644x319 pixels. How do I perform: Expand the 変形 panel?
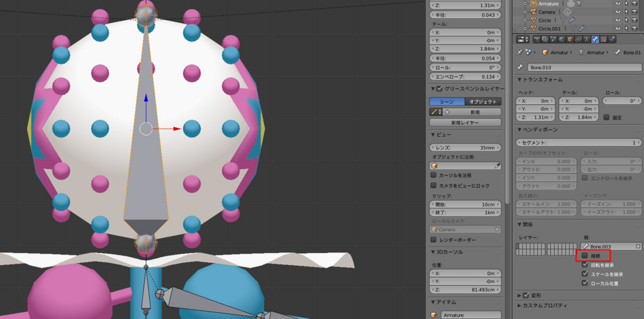519,295
